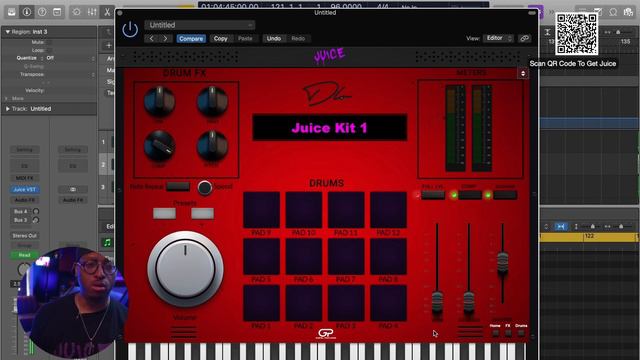Toggle the plugin power bypass button
This screenshot has width=640, height=360.
tap(130, 30)
